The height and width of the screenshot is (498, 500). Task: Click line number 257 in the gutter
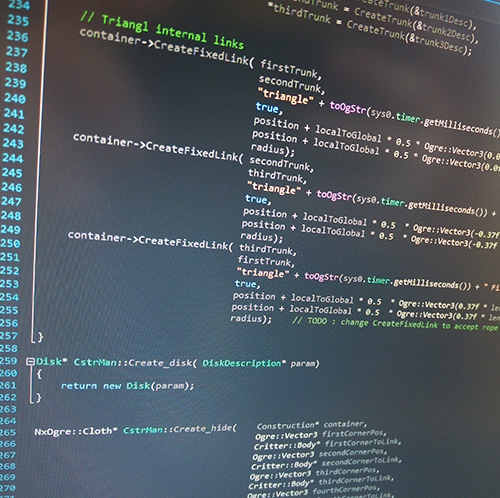pyautogui.click(x=9, y=336)
